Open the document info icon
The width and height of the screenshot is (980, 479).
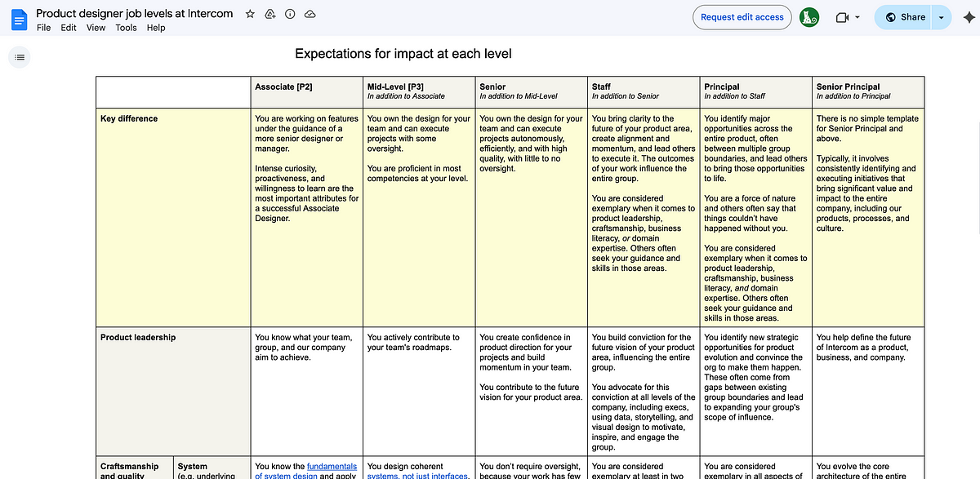(290, 14)
